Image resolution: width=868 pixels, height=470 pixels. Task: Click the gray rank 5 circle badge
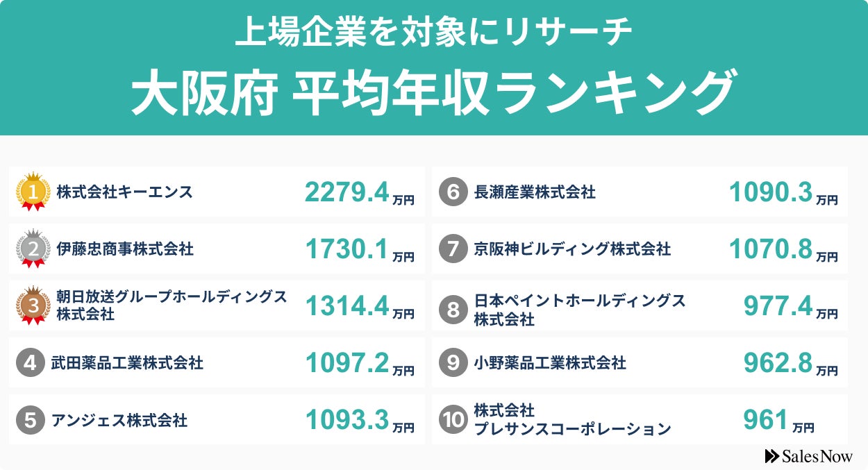pos(31,420)
